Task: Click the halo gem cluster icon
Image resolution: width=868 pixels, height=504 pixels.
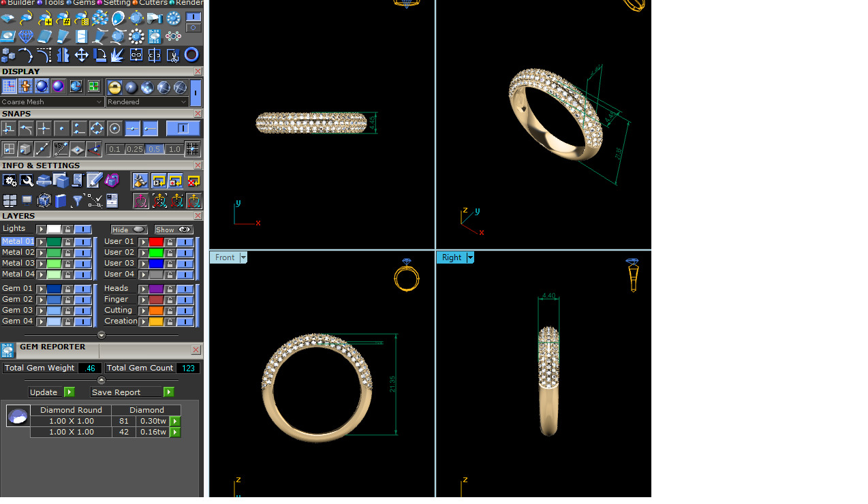Action: (x=136, y=36)
